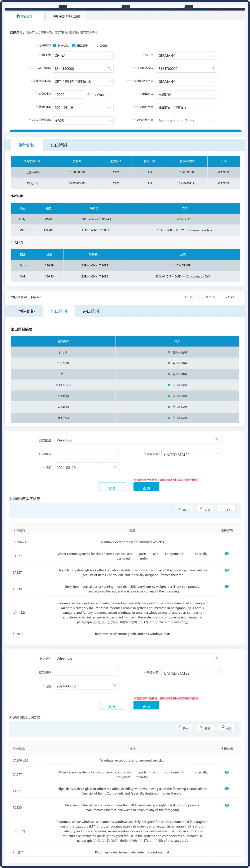Switch to the 综合查询 tab
The width and height of the screenshot is (250, 868).
click(24, 16)
